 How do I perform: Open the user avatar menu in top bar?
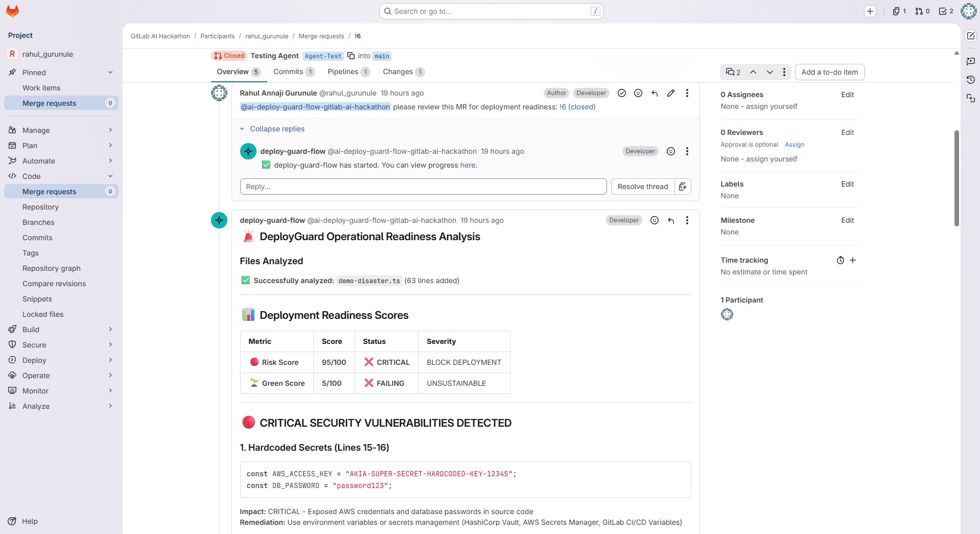968,11
